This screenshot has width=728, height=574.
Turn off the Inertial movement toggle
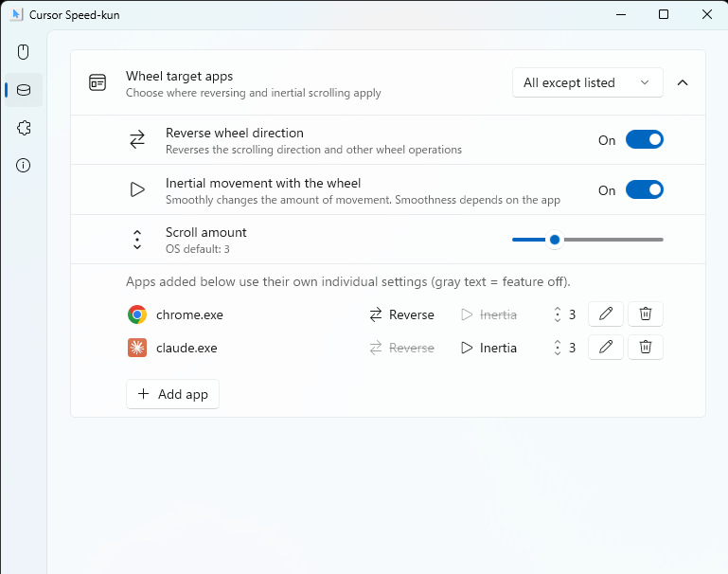pyautogui.click(x=645, y=190)
